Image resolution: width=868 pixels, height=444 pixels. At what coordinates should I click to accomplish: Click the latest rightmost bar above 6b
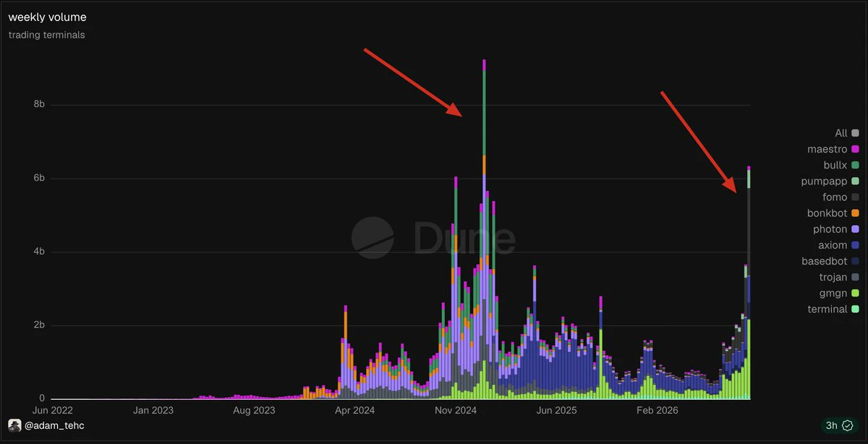click(749, 283)
